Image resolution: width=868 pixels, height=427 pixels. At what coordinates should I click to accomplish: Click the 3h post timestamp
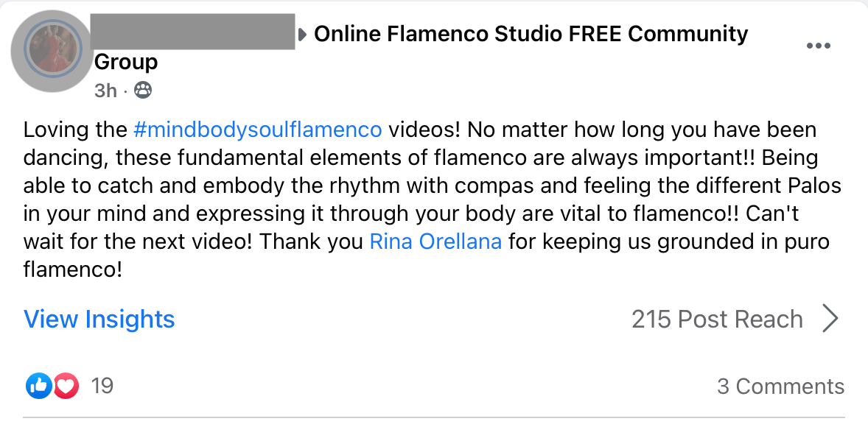pos(105,91)
